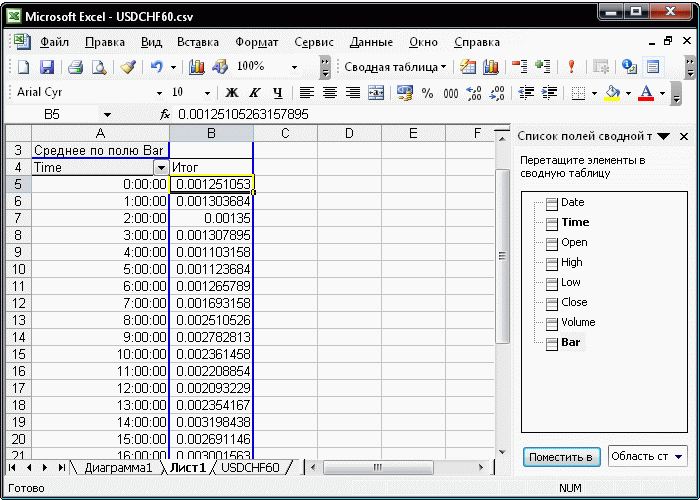Viewport: 700px width, 500px height.
Task: Align cell text left
Action: pyautogui.click(x=306, y=93)
